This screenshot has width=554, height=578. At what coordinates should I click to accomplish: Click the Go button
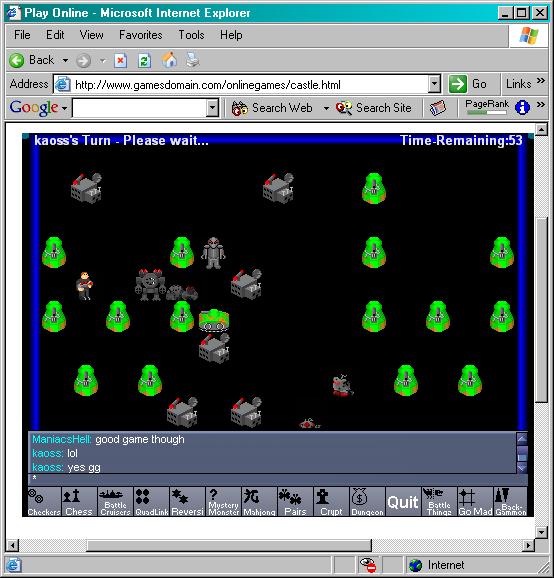(x=468, y=84)
